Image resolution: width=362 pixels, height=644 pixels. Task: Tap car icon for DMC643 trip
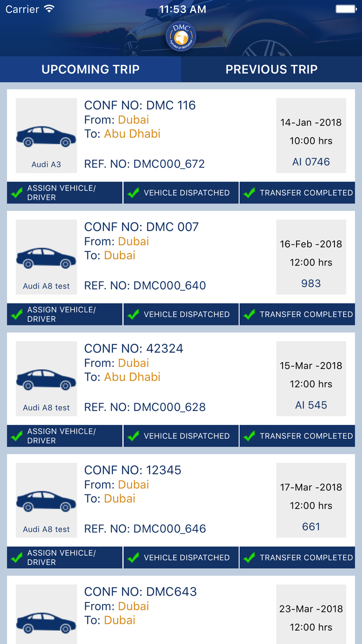(46, 622)
